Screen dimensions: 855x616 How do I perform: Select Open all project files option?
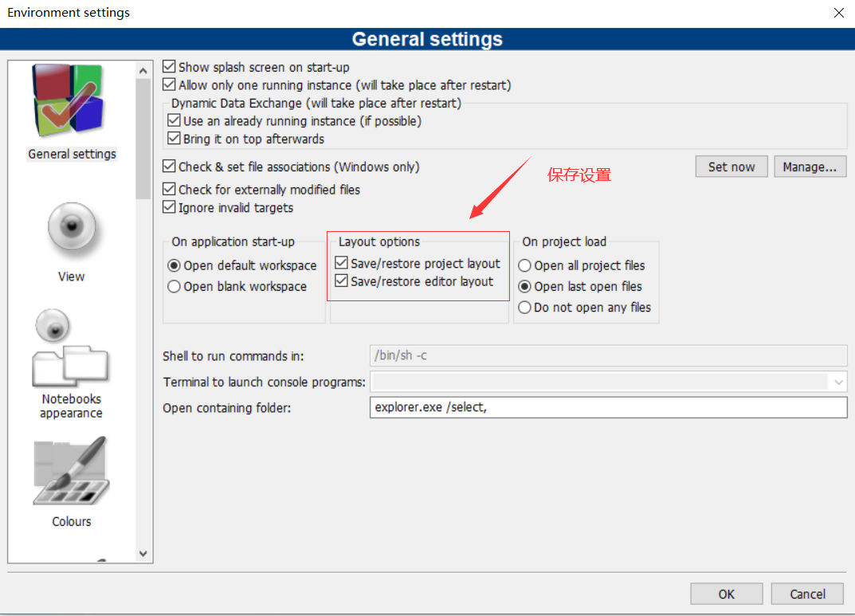click(524, 265)
